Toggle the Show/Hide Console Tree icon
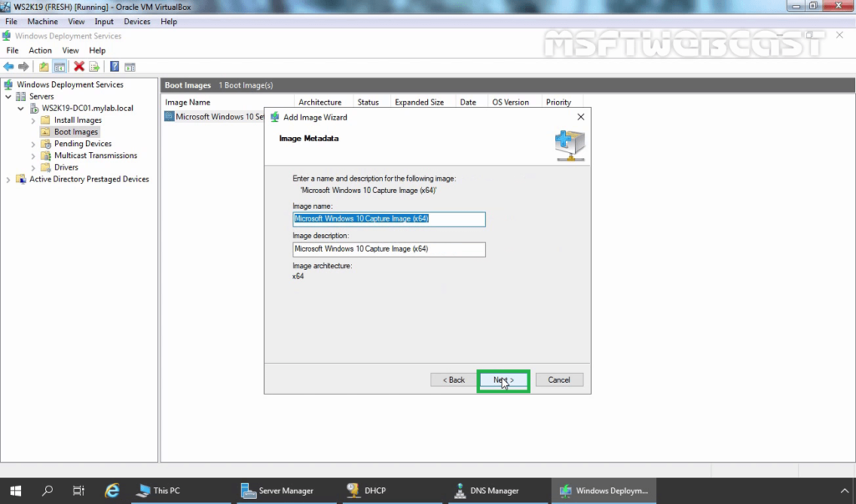The height and width of the screenshot is (504, 856). (59, 67)
